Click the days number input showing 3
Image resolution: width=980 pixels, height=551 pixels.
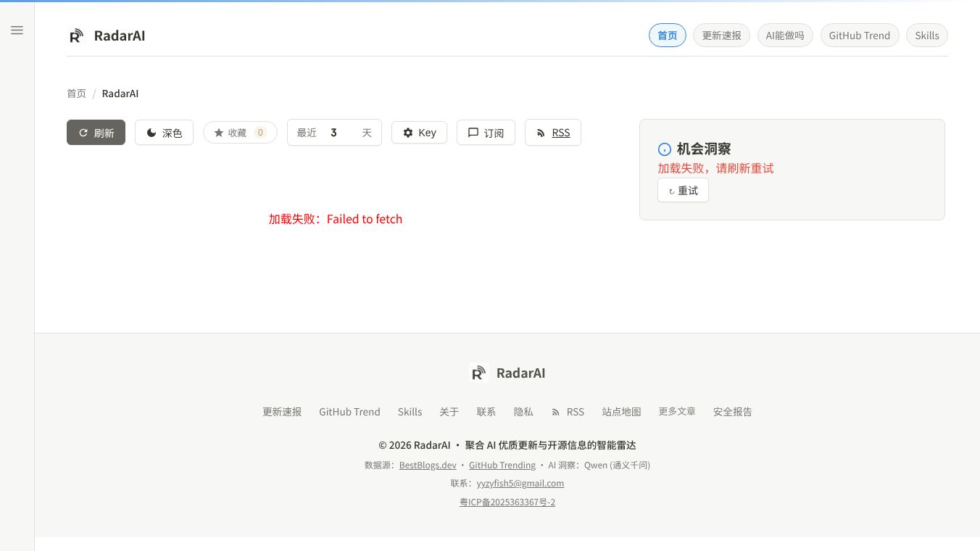tap(341, 133)
